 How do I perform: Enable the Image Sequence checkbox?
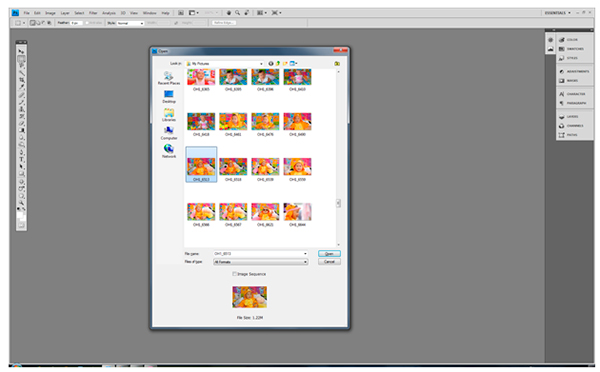[235, 274]
